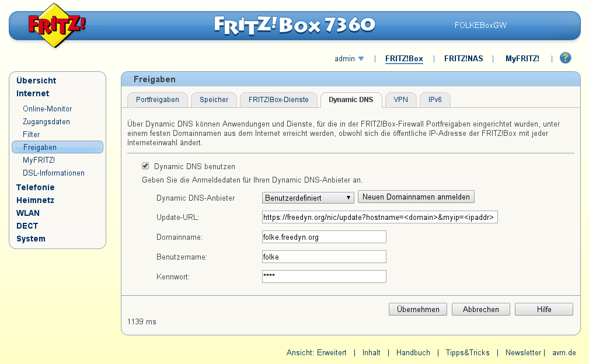Open the help question mark icon
Viewport: 589px width, 364px height.
tap(564, 58)
